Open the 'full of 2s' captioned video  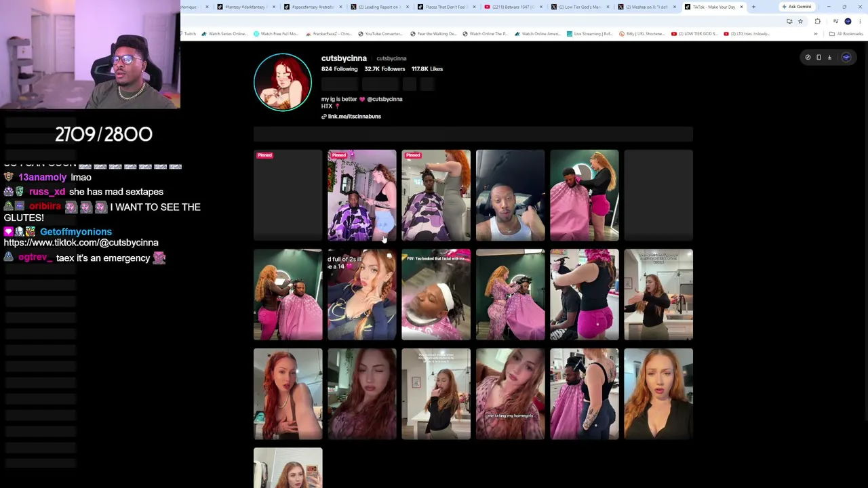click(362, 295)
